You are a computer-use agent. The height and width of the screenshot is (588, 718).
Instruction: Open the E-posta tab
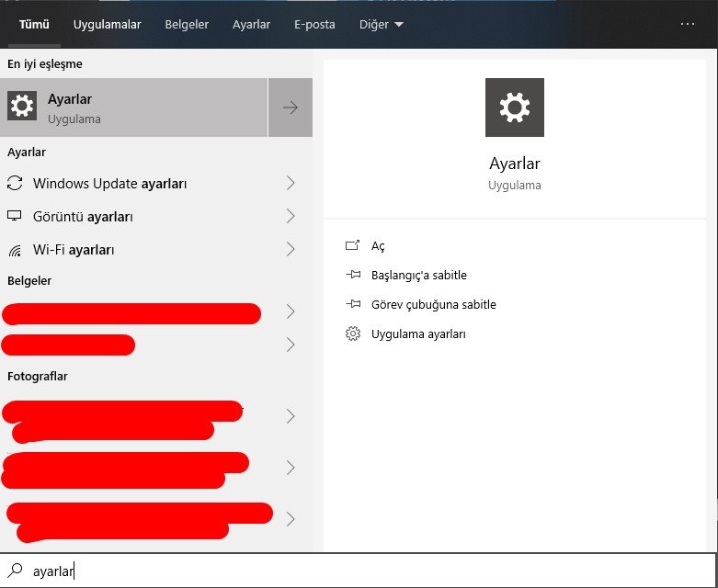click(314, 24)
